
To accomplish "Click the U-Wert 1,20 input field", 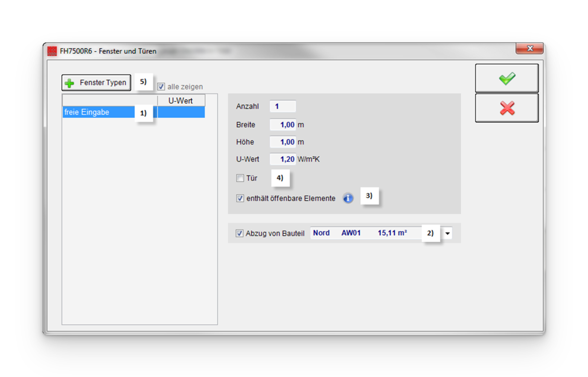I will (x=283, y=159).
